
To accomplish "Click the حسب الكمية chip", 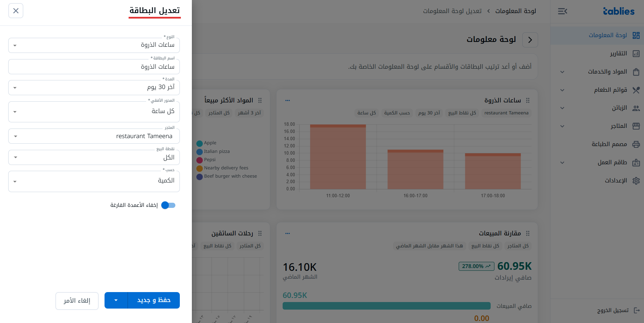I will pos(397,113).
